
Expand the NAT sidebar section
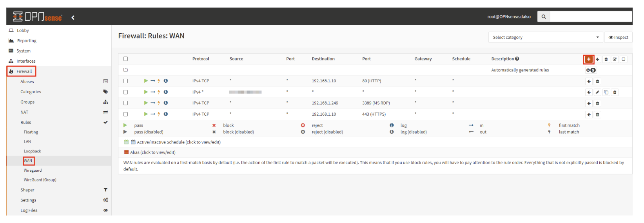click(59, 112)
